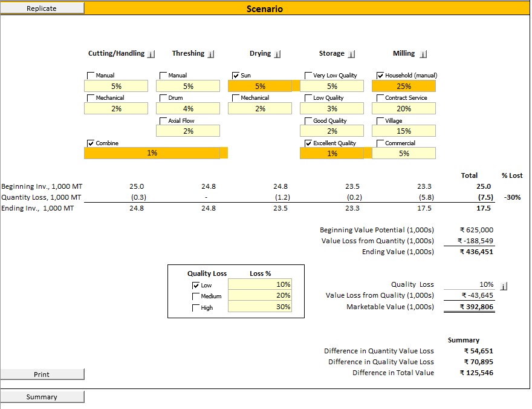Tick the Medium quality loss checkbox
This screenshot has width=532, height=409.
196,296
